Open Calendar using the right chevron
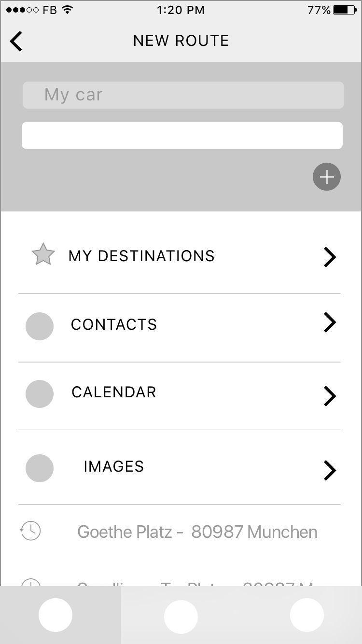The height and width of the screenshot is (644, 362). pyautogui.click(x=330, y=396)
